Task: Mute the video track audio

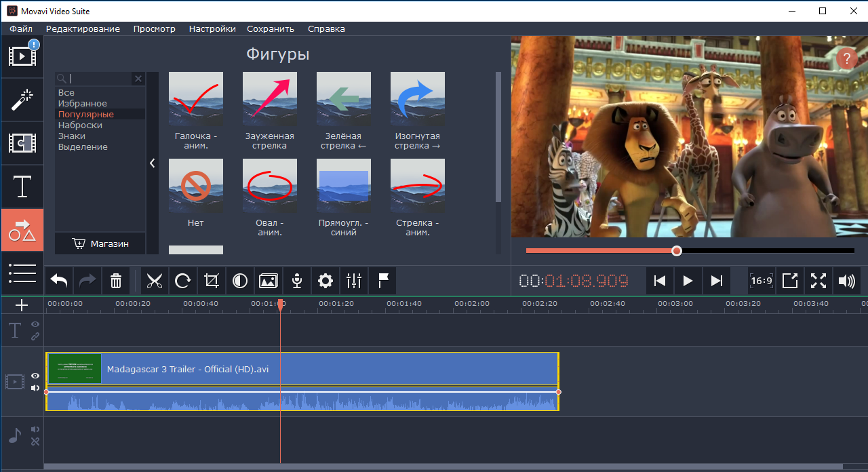Action: click(35, 388)
